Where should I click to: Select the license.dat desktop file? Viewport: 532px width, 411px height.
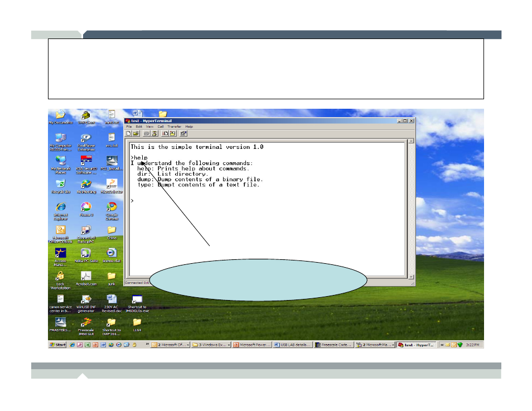coord(112,255)
